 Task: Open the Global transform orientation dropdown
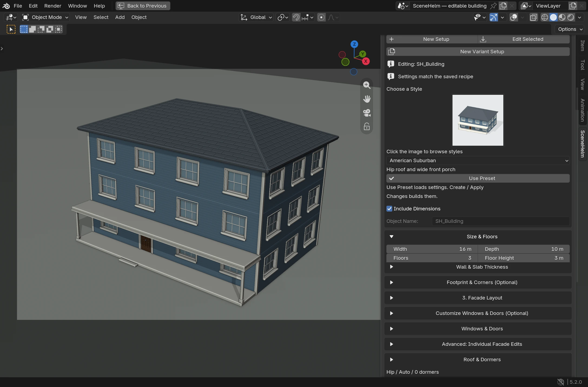(256, 17)
